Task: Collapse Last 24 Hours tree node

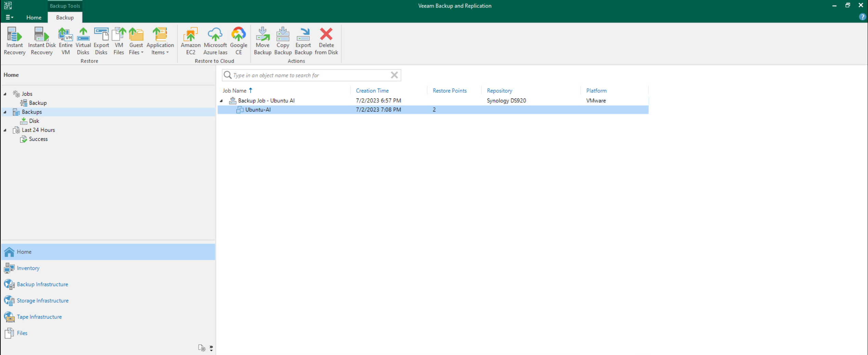Action: click(5, 130)
